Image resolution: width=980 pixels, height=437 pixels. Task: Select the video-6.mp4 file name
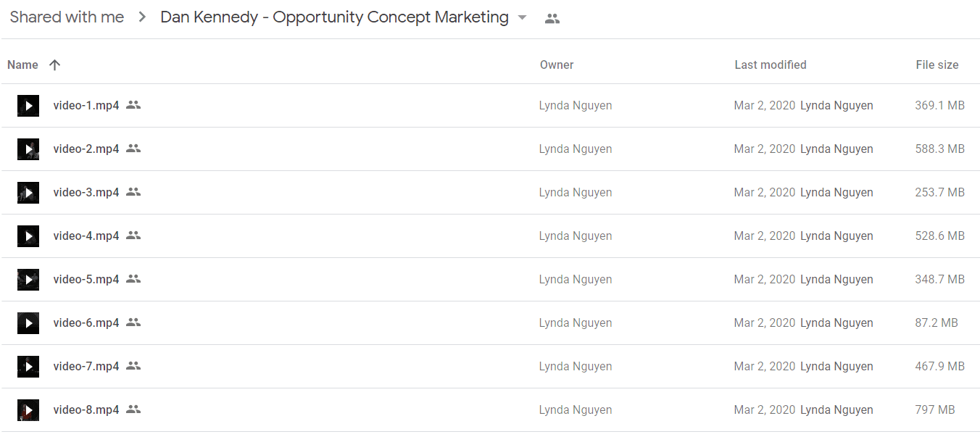click(86, 322)
